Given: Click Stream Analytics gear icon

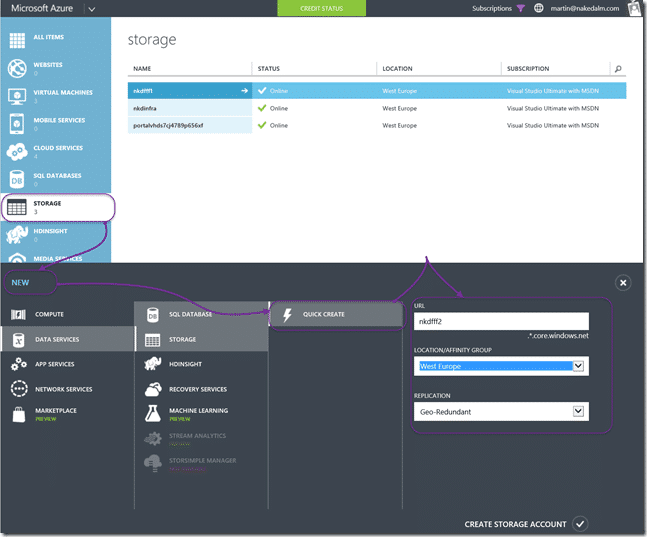Looking at the screenshot, I should pos(153,438).
